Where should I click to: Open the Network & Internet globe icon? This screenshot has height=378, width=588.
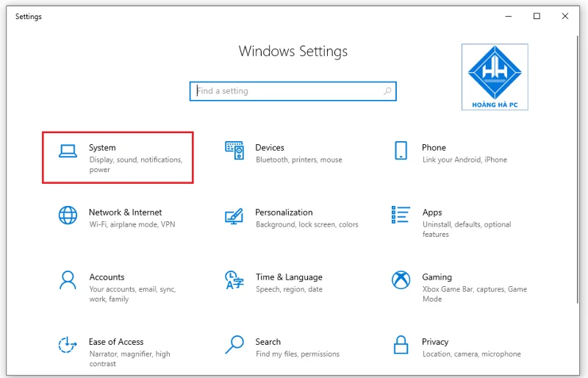[68, 215]
